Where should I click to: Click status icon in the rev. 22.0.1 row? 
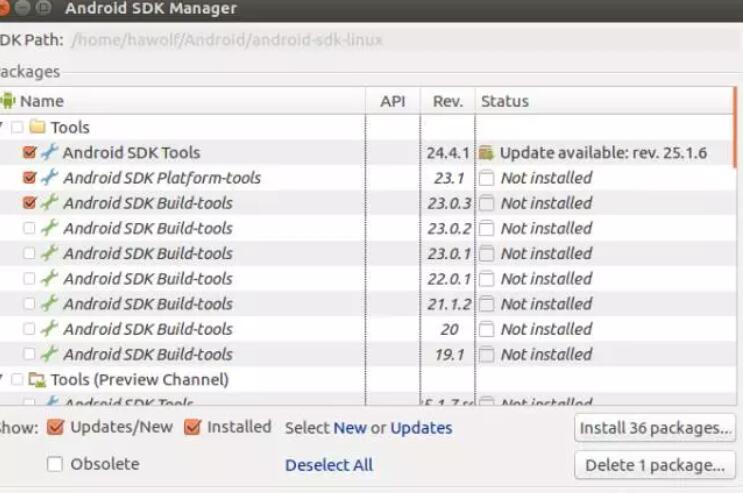(486, 279)
